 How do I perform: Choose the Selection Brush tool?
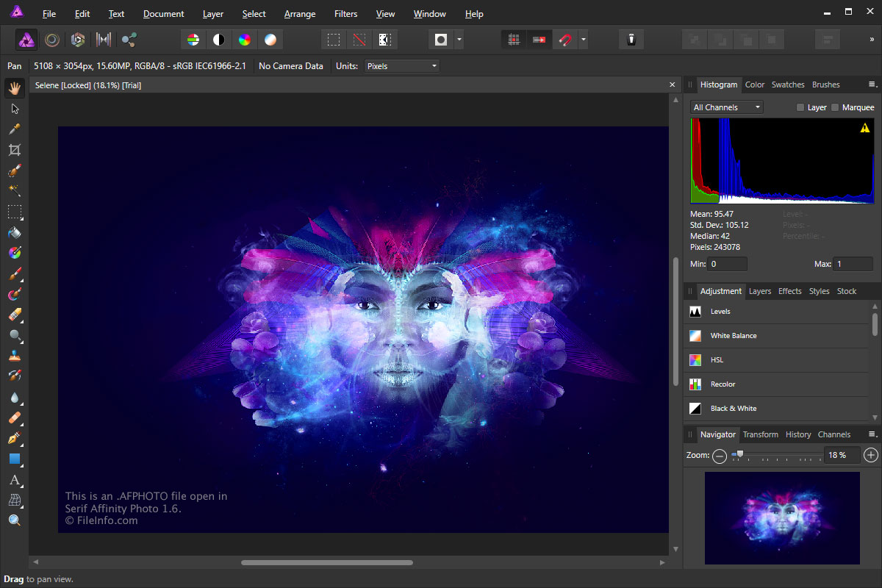(x=15, y=171)
